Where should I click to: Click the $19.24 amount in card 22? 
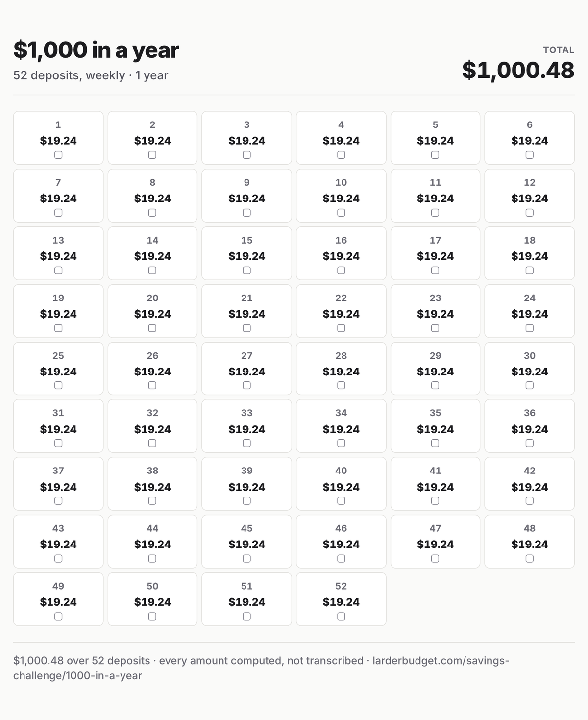[341, 314]
